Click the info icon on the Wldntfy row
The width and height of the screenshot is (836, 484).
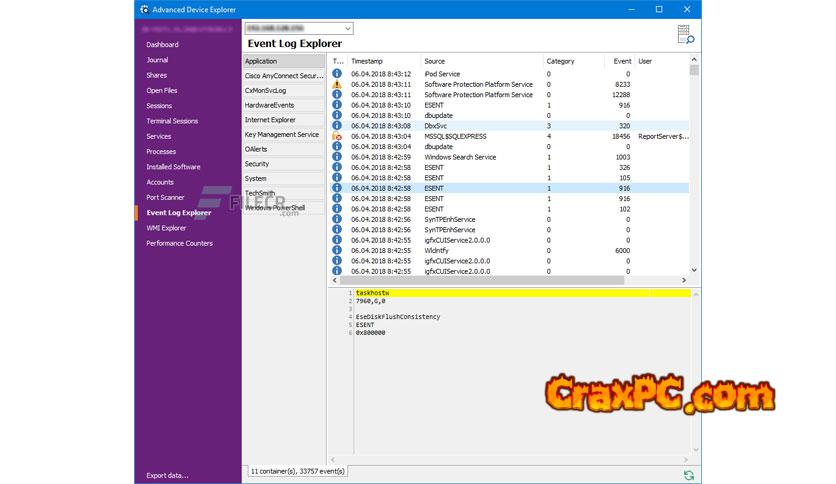pyautogui.click(x=337, y=250)
